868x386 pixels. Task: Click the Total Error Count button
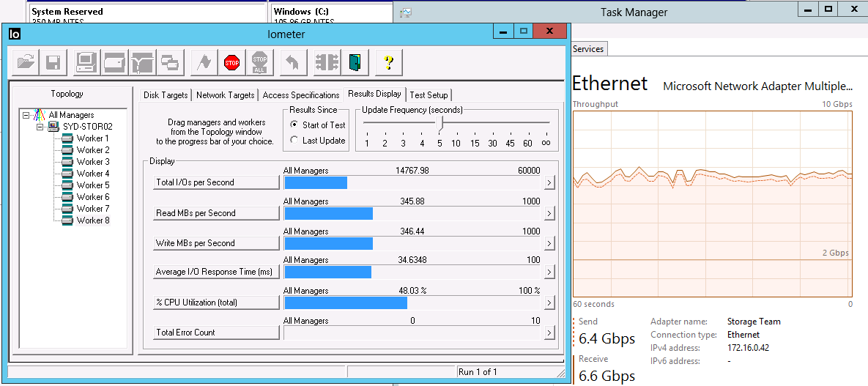216,333
